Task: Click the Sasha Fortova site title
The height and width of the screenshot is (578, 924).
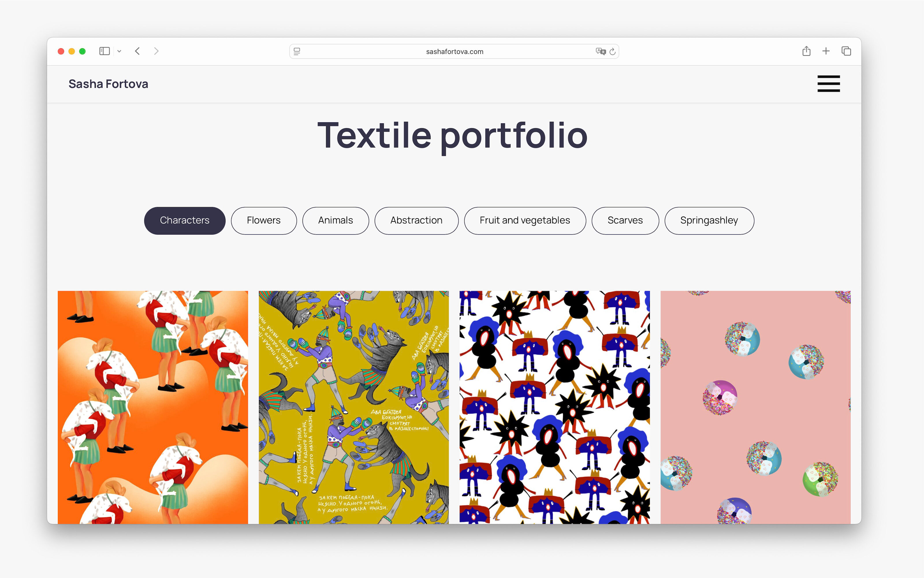Action: coord(108,84)
